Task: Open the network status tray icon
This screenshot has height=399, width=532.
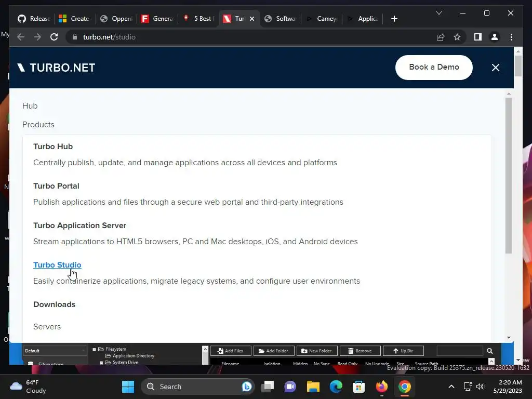Action: click(x=468, y=387)
